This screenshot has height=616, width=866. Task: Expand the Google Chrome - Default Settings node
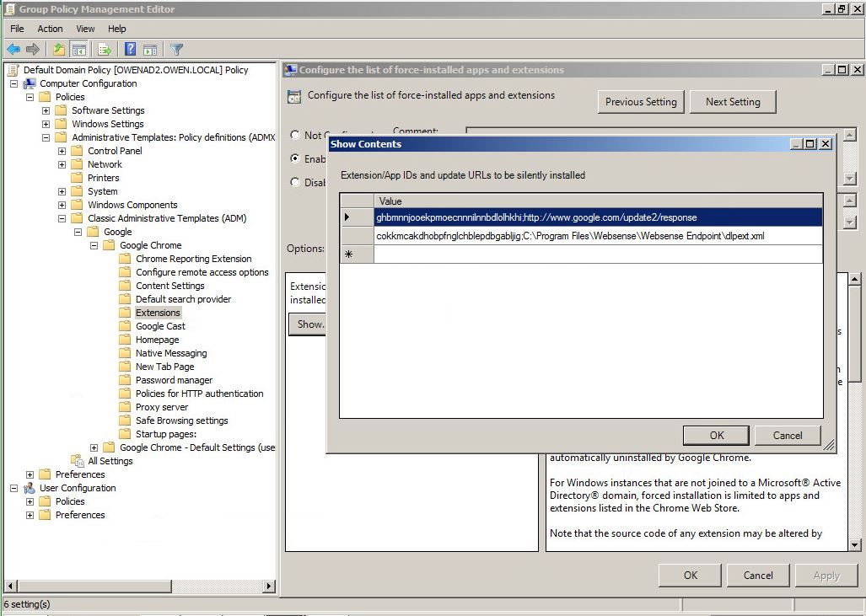94,447
